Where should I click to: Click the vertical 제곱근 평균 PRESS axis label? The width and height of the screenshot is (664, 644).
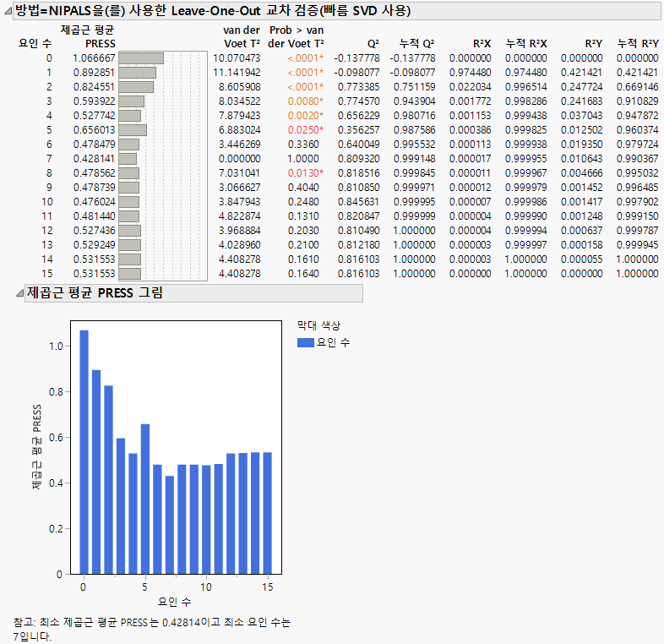37,447
